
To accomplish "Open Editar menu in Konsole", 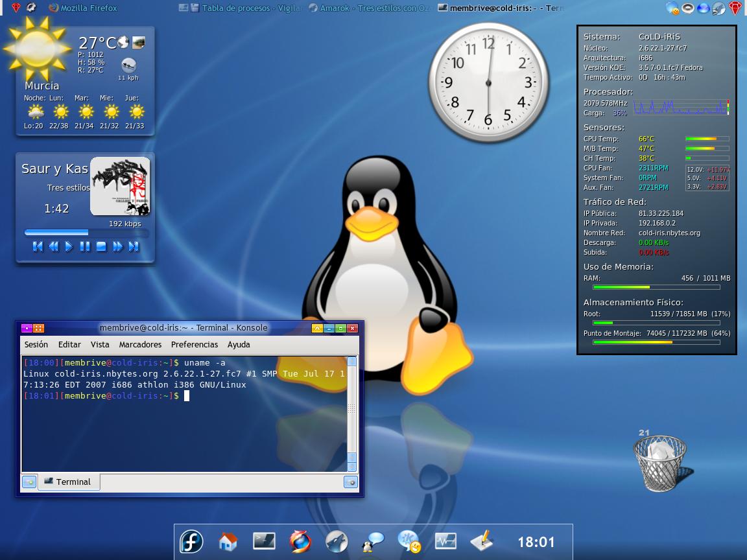I will [69, 344].
